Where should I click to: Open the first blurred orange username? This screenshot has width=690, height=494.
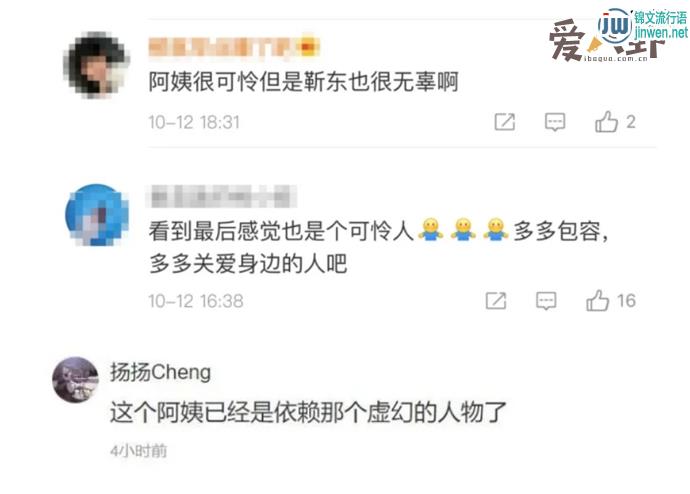pos(234,47)
